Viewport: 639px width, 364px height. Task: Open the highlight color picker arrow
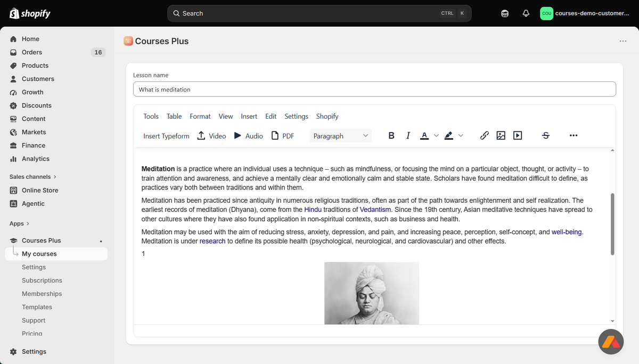pyautogui.click(x=461, y=136)
